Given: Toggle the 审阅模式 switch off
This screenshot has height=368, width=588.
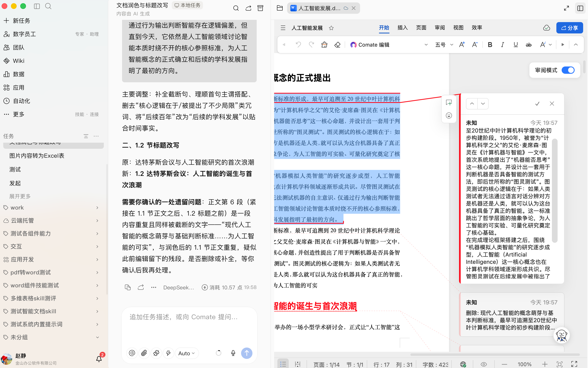Looking at the screenshot, I should [568, 70].
